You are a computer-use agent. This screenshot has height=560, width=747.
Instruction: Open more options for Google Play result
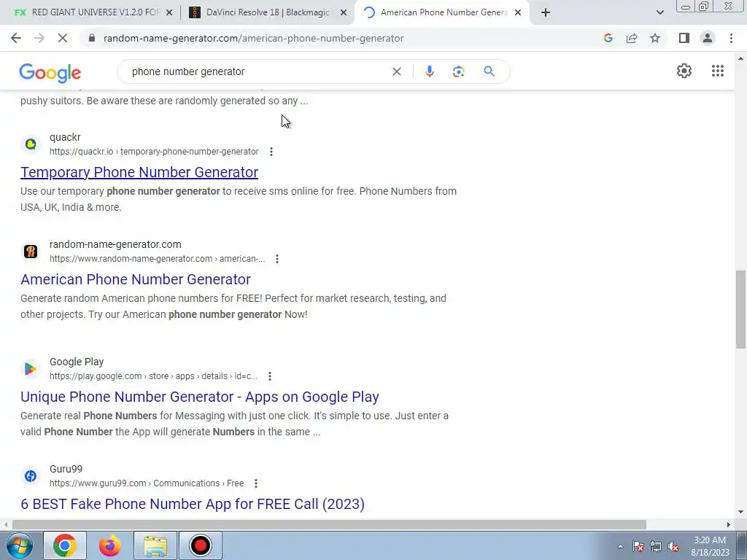pos(270,376)
